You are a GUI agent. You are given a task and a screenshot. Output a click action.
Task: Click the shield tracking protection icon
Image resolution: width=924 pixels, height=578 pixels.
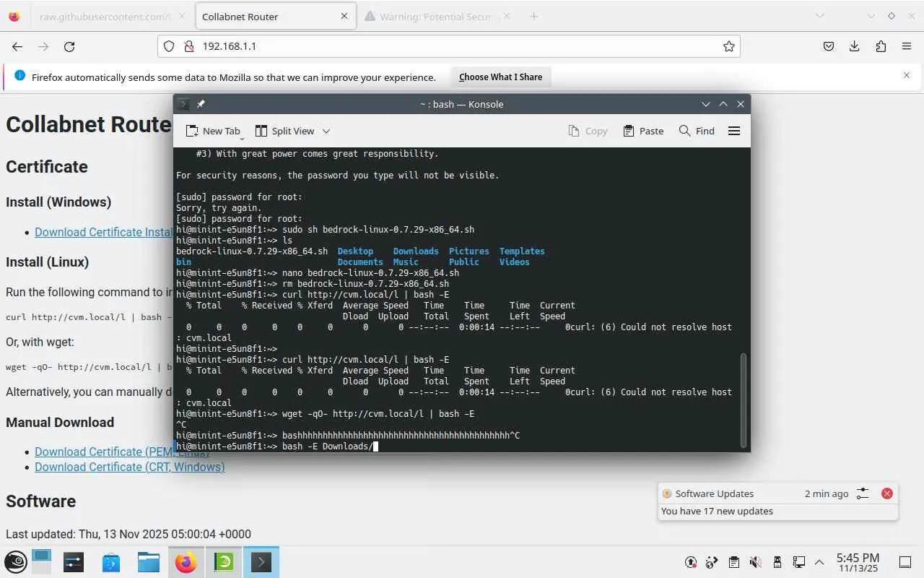point(169,46)
